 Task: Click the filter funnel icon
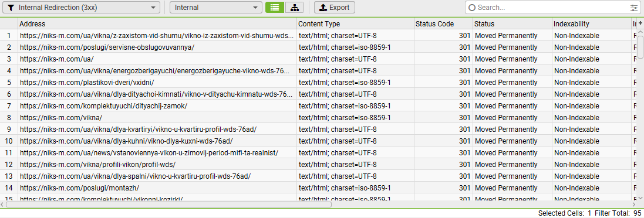[x=12, y=8]
